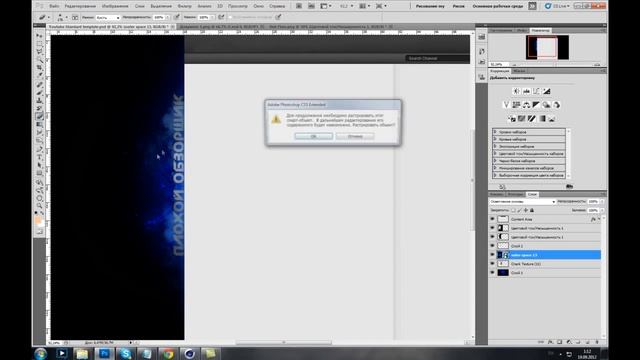Click the foreground color swatch
The height and width of the screenshot is (360, 640).
[38, 220]
